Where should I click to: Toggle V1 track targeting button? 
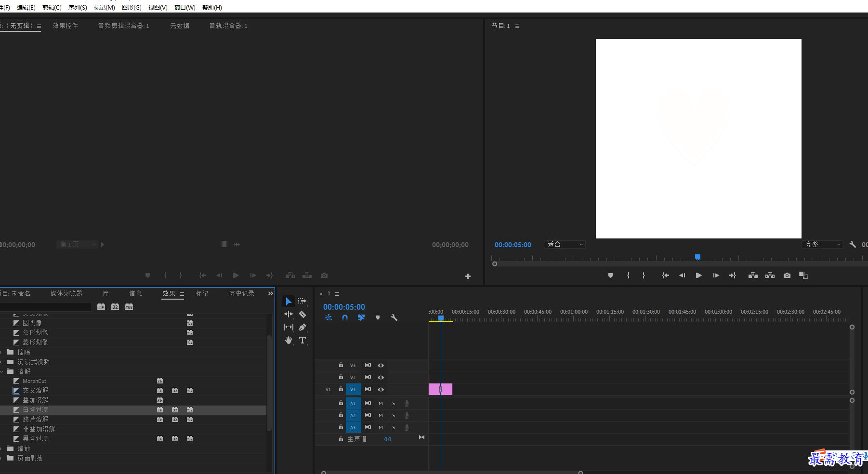(x=353, y=389)
